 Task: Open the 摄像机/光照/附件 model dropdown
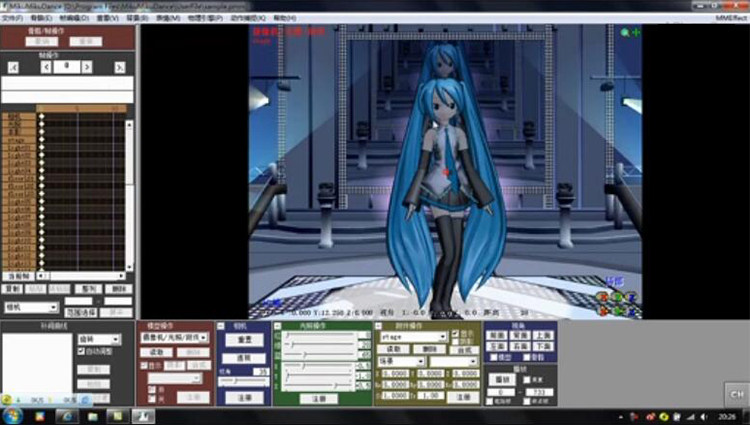pos(175,338)
